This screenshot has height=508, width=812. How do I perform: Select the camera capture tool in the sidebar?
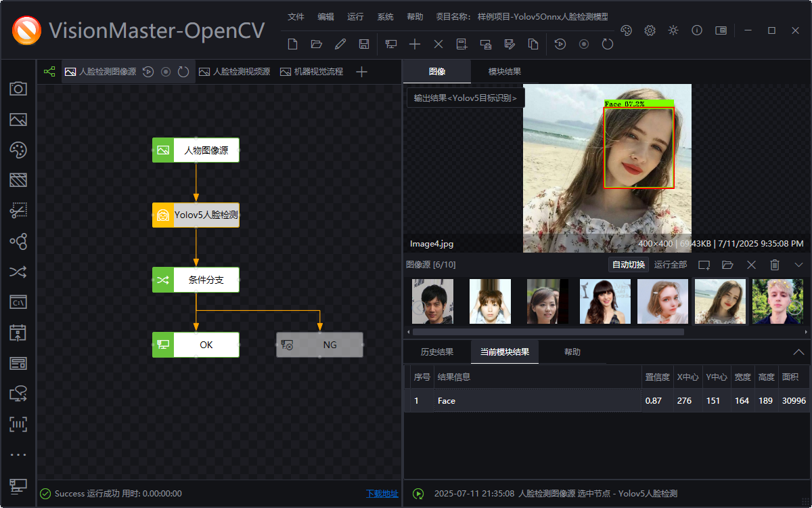pyautogui.click(x=18, y=89)
